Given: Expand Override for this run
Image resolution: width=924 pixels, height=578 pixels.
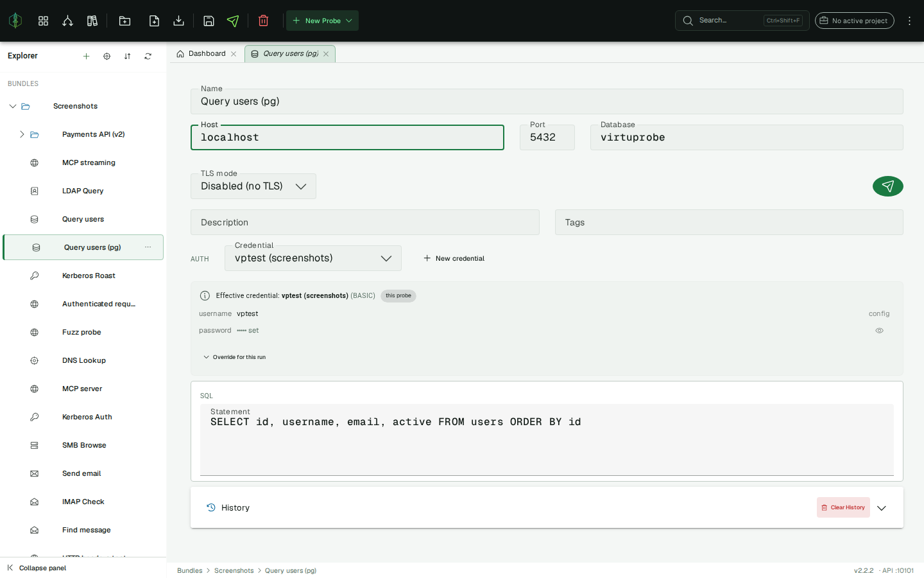Looking at the screenshot, I should click(234, 357).
